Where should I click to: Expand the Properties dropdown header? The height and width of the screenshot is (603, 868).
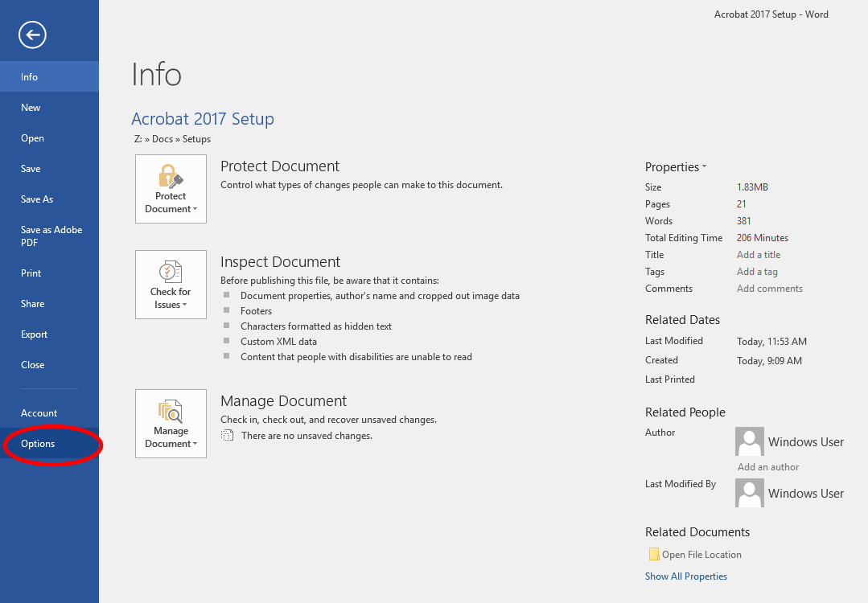click(x=675, y=167)
